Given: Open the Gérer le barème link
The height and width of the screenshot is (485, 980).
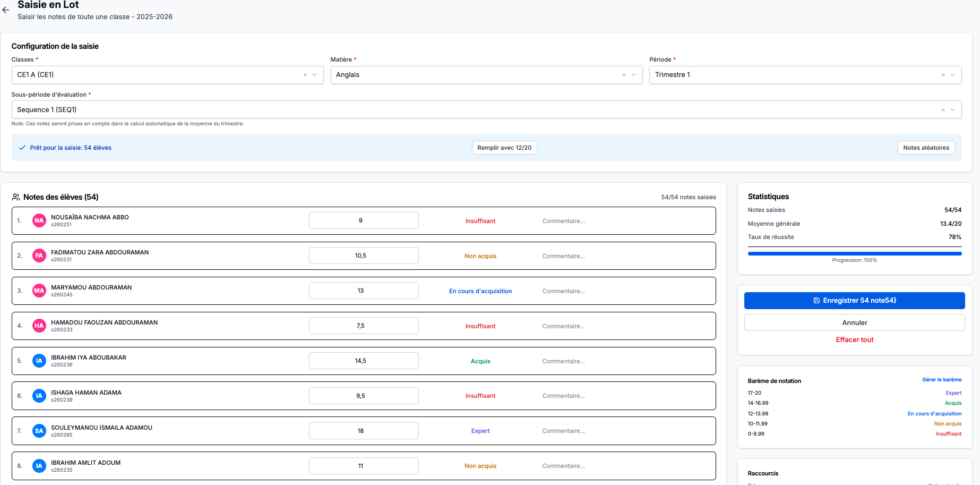Looking at the screenshot, I should (941, 380).
